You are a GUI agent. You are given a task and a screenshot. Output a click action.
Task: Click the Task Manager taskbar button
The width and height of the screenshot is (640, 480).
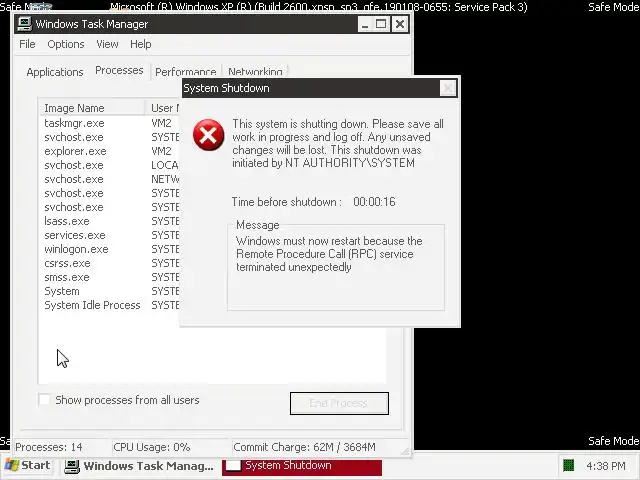[139, 466]
